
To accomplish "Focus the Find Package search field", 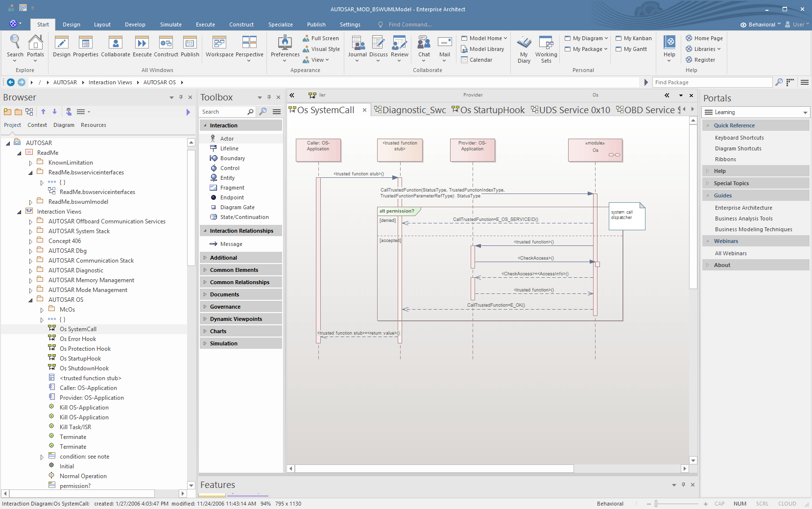I will click(x=713, y=82).
